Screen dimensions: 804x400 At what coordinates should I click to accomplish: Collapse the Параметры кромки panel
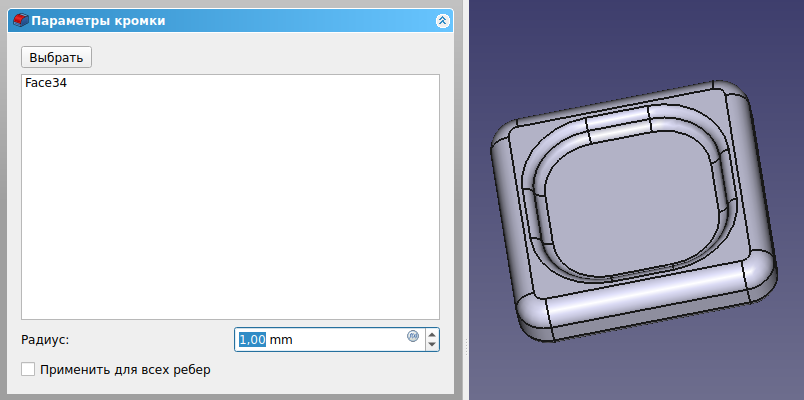point(443,21)
